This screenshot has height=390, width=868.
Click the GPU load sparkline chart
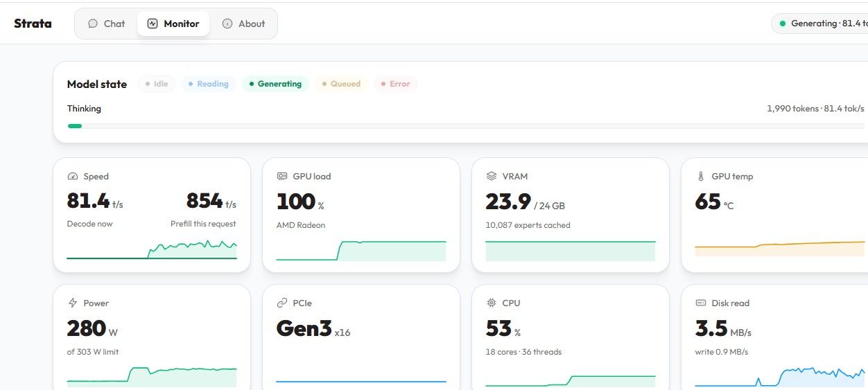tap(361, 250)
